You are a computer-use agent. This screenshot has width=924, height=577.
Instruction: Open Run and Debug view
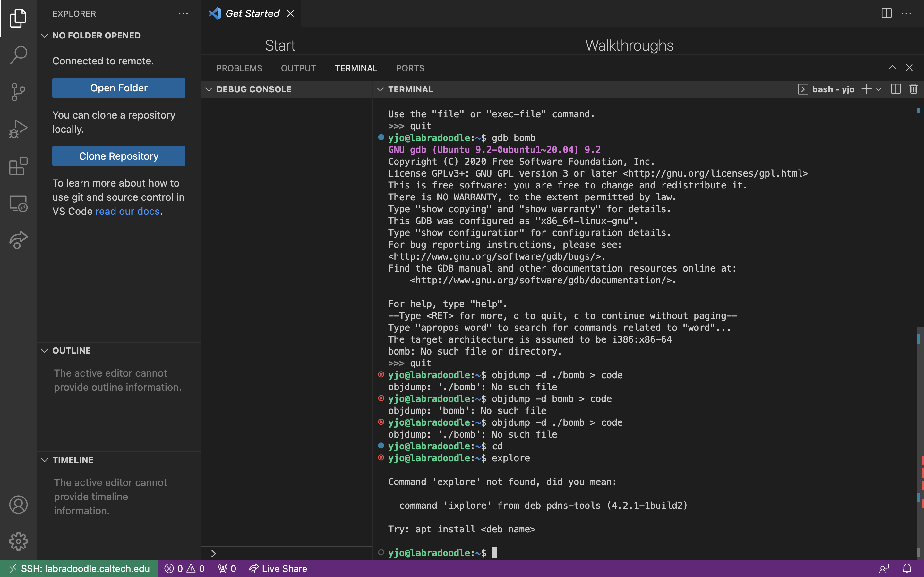[x=18, y=129]
